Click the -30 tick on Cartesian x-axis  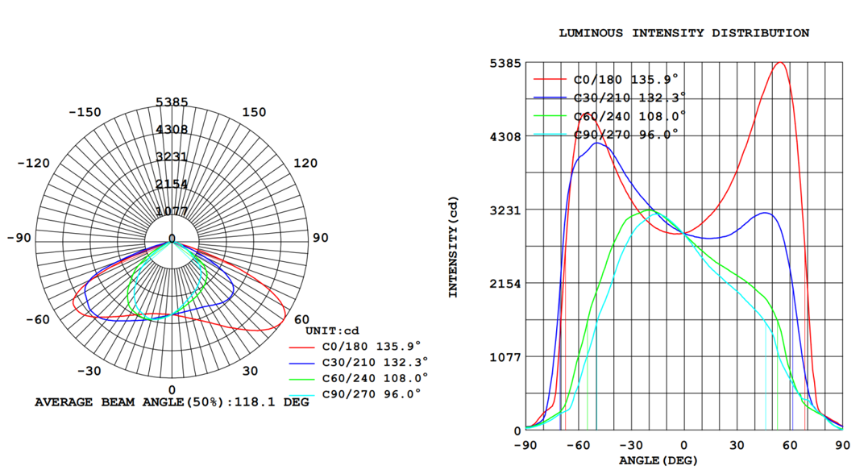tap(631, 446)
